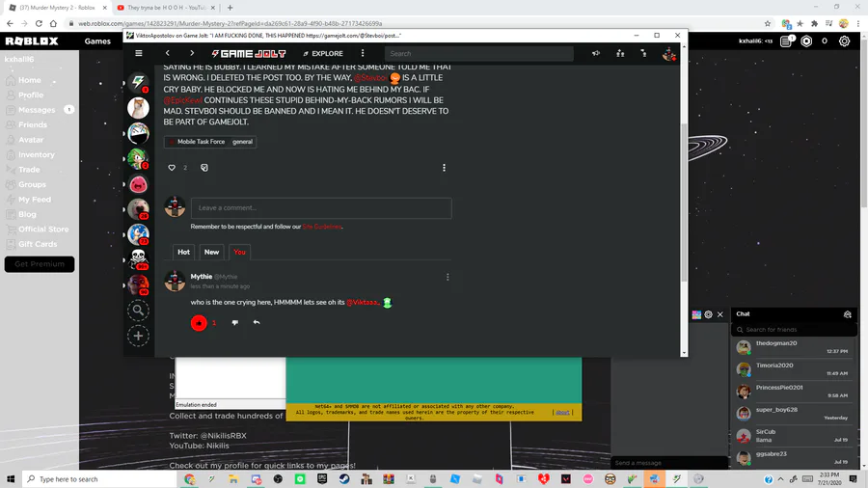The width and height of the screenshot is (868, 488).
Task: Open Games in Roblox top bar
Action: click(97, 41)
